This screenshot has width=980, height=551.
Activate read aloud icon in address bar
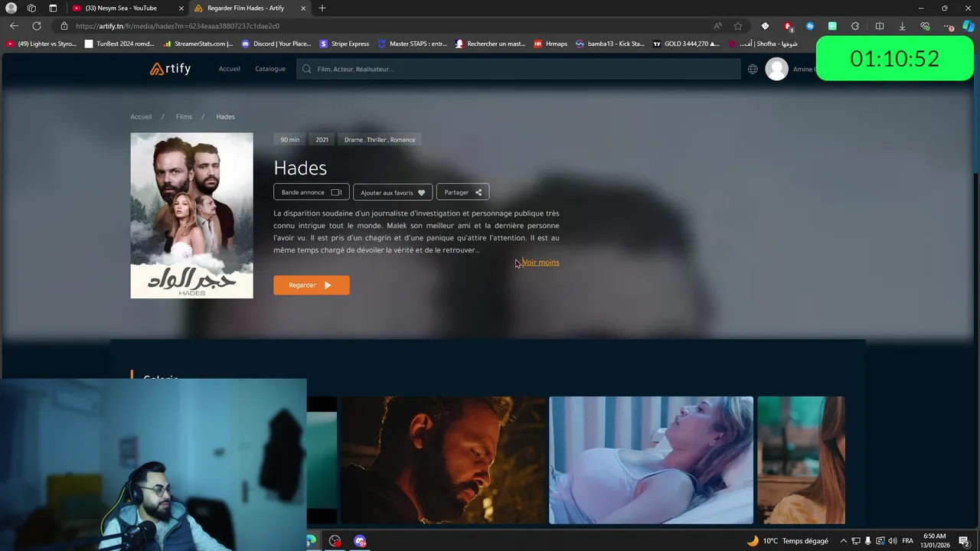pos(717,26)
